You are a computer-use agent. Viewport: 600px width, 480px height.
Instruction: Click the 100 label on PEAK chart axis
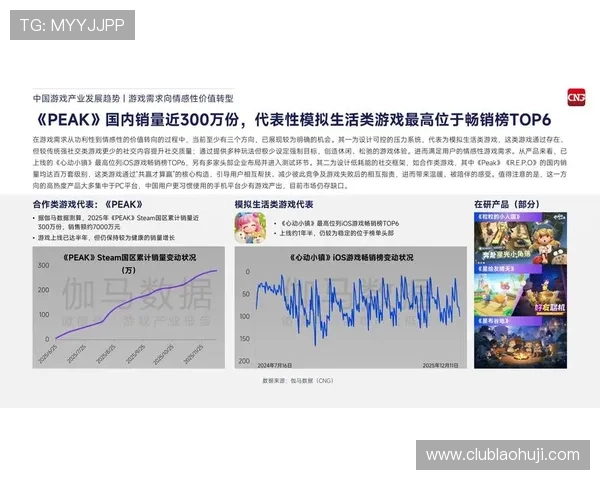[44, 314]
